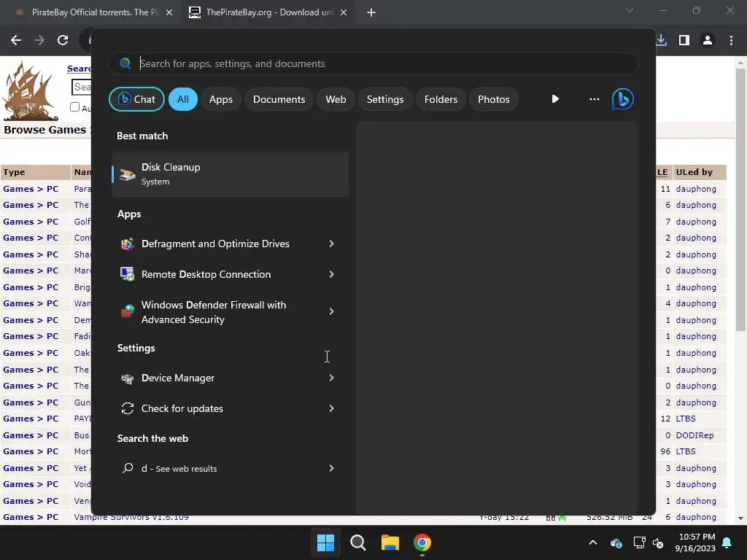747x560 pixels.
Task: Click the Device Manager icon
Action: point(127,378)
